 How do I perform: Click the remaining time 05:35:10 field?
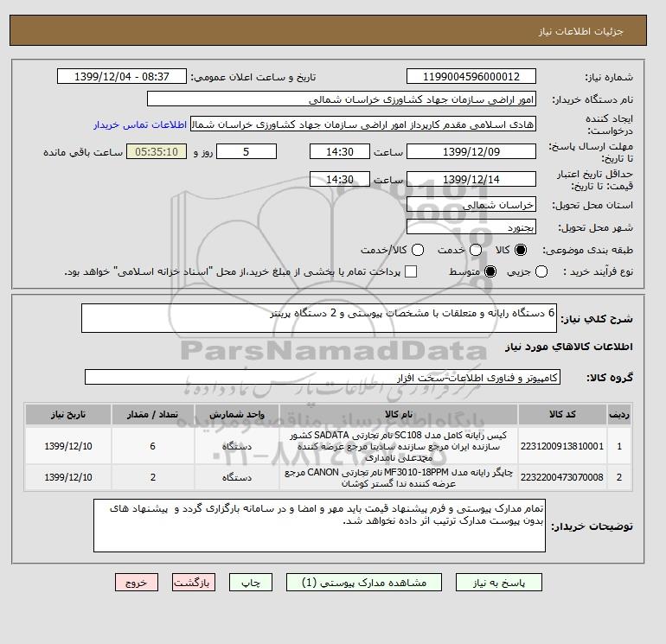[157, 151]
